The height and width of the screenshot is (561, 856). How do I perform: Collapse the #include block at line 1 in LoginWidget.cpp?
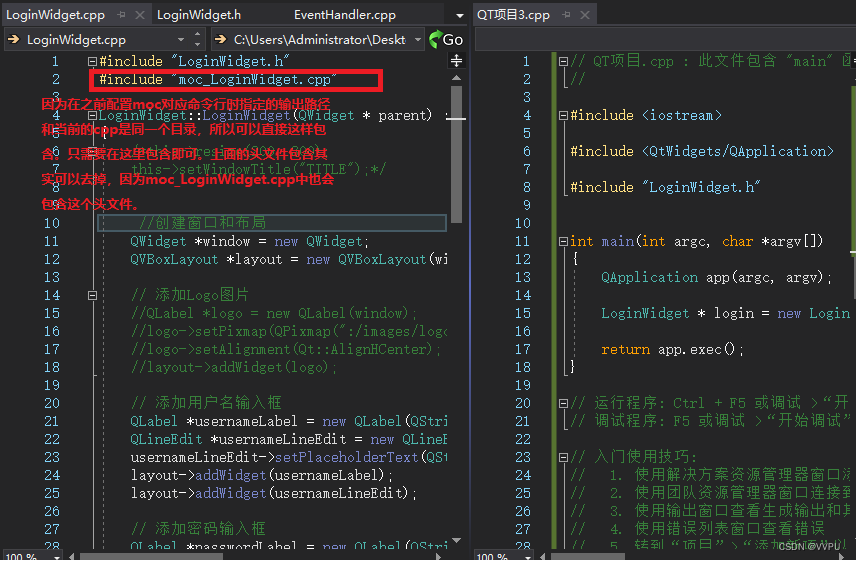click(92, 62)
